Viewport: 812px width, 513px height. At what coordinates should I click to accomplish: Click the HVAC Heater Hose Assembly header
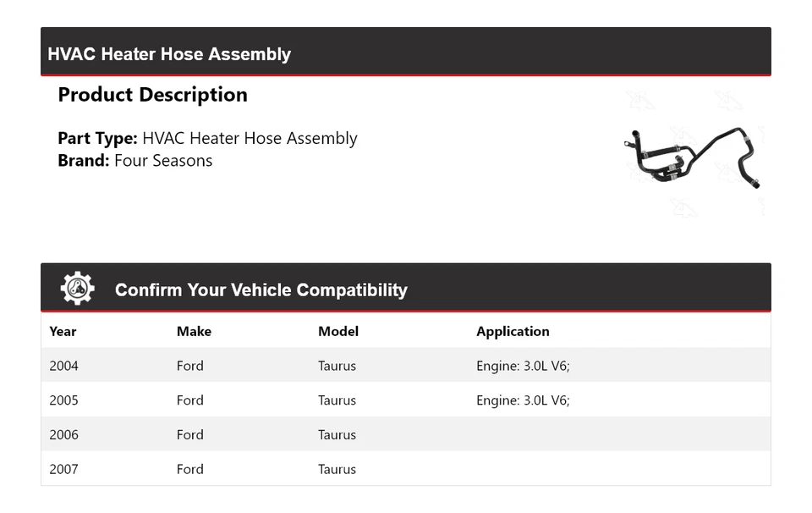click(x=169, y=54)
